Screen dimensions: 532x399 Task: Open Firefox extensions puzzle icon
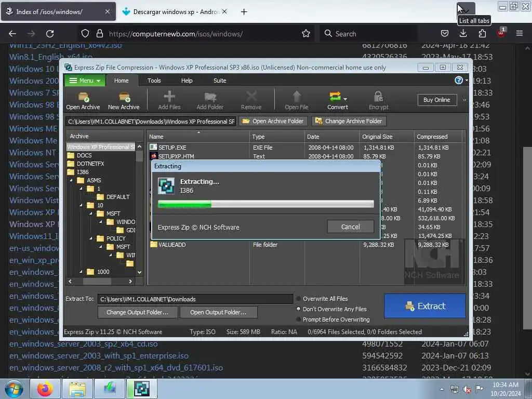pyautogui.click(x=482, y=34)
